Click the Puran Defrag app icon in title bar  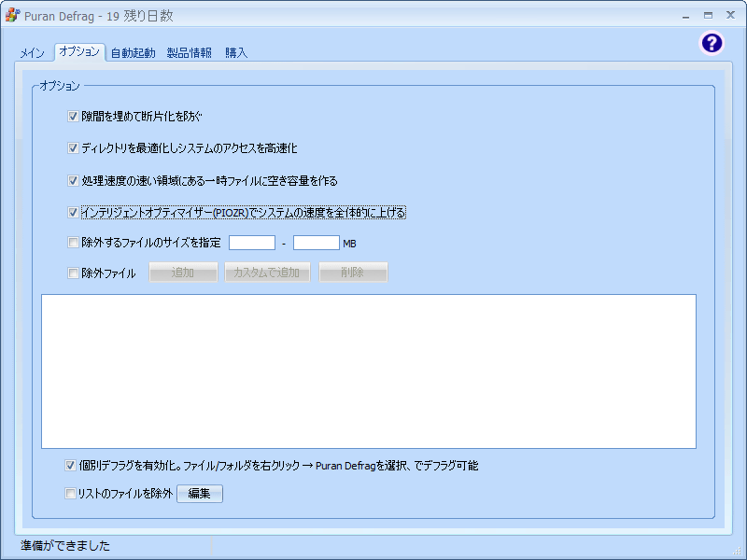pos(12,15)
